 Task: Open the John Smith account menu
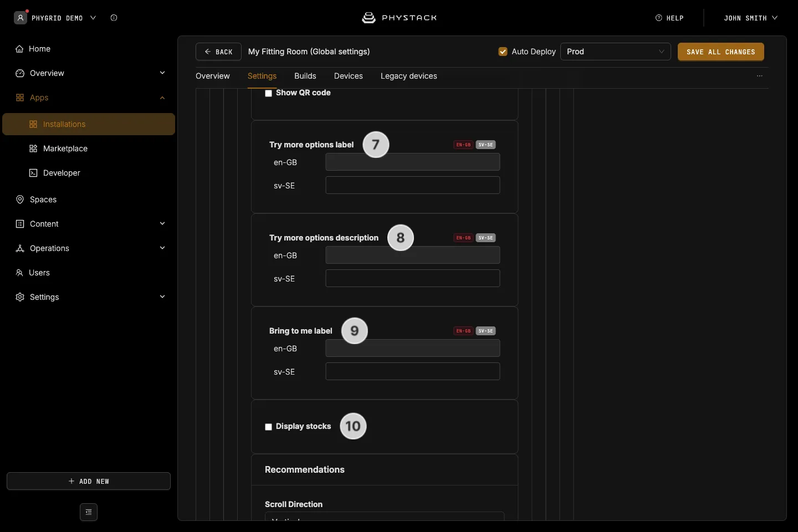click(x=751, y=18)
